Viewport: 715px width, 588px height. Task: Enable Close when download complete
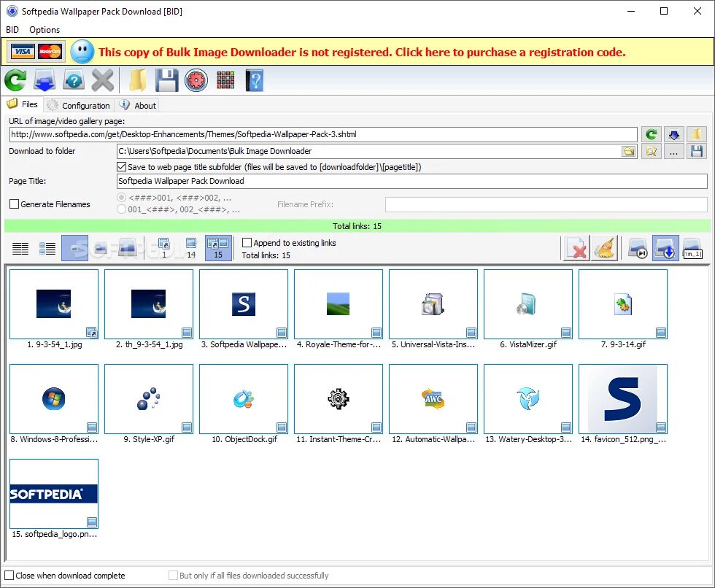(x=9, y=576)
